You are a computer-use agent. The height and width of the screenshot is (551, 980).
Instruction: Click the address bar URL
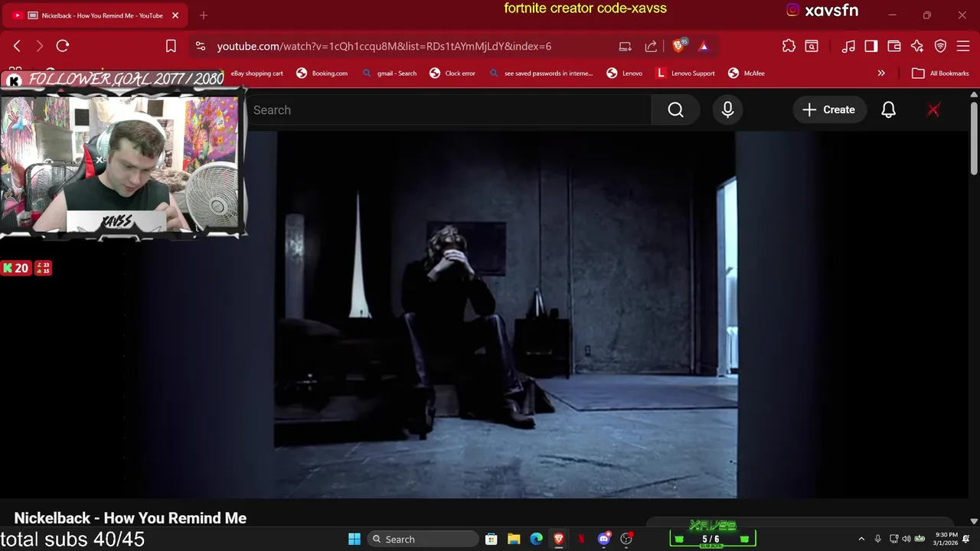click(384, 46)
